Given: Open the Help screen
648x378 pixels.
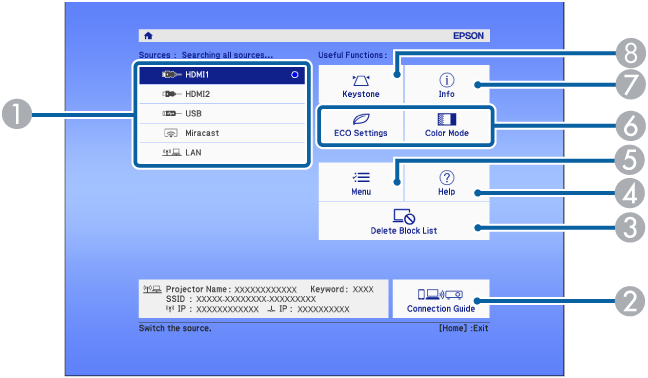Looking at the screenshot, I should (x=447, y=182).
